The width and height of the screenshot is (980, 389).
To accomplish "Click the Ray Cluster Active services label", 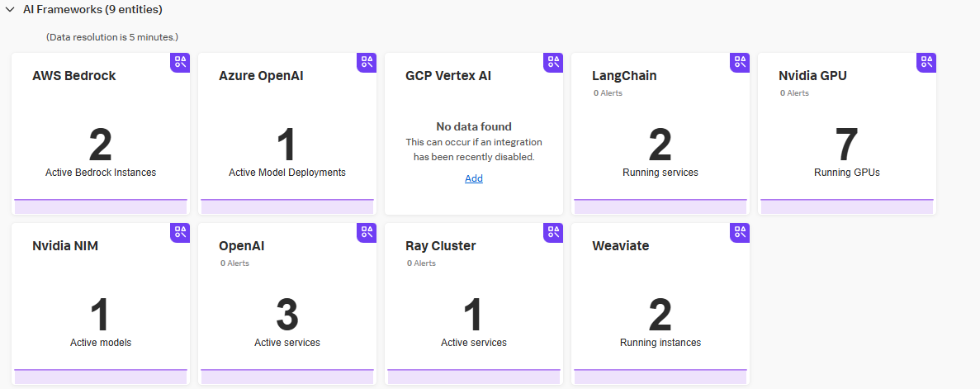I will pyautogui.click(x=474, y=343).
